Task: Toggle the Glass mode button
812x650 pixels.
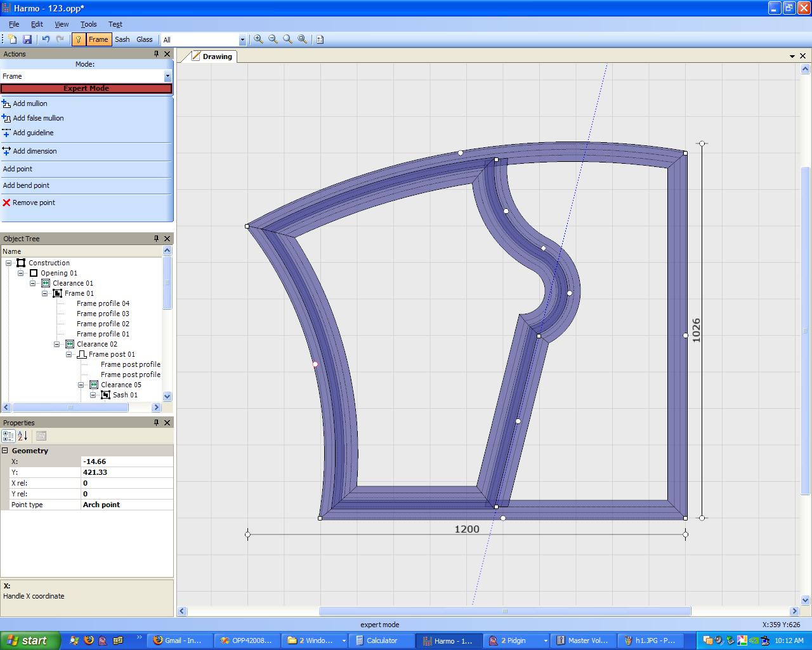Action: [144, 39]
